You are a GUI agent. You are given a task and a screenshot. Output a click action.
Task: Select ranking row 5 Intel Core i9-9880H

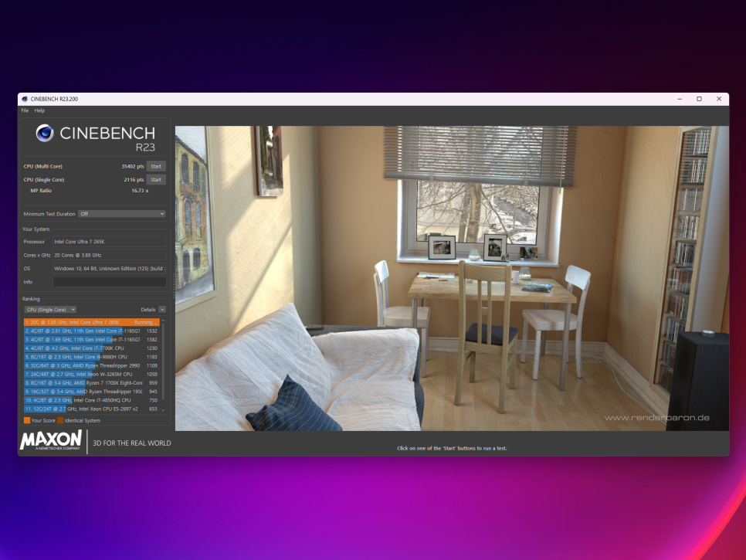click(91, 357)
